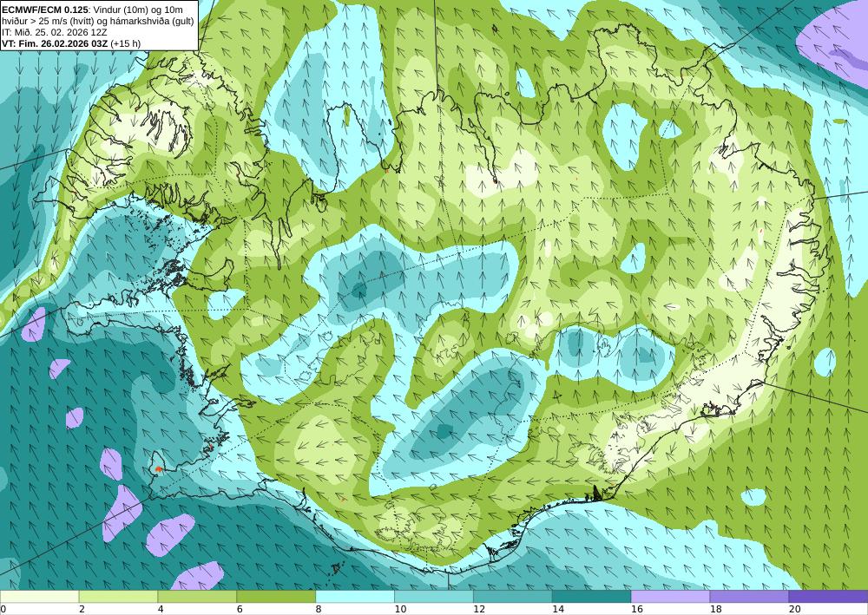
Task: Click the cyan 10–12 m/s legend swatch
Action: point(434,597)
